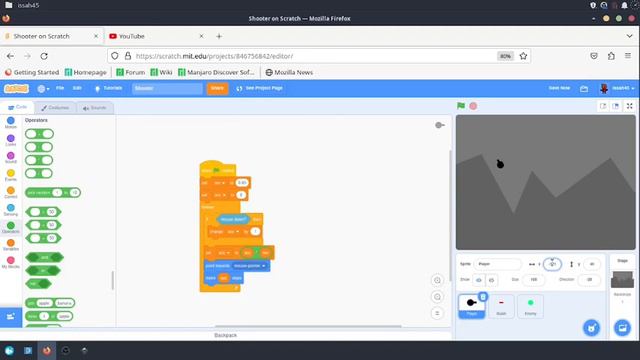Open the Mozilla News bookmark
This screenshot has height=360, width=640.
(289, 72)
